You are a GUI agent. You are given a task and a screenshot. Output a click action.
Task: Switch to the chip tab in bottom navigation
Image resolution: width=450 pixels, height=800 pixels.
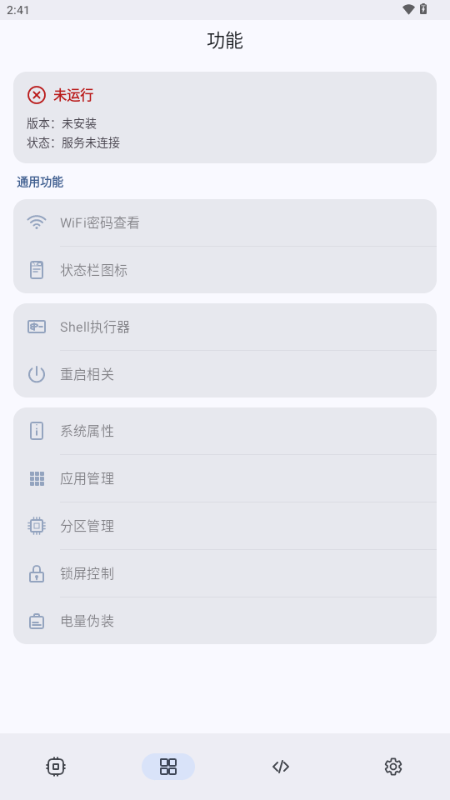pos(56,766)
